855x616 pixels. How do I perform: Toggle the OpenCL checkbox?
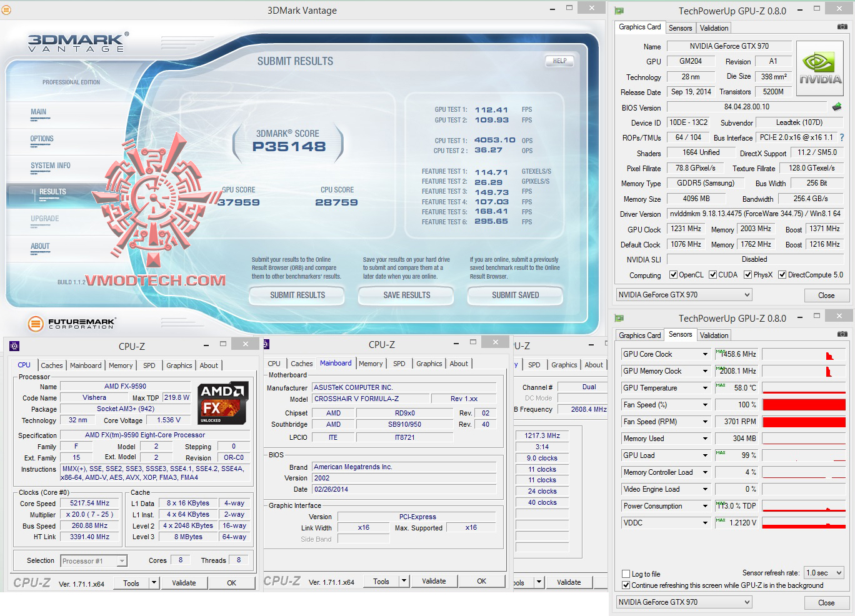pos(673,275)
